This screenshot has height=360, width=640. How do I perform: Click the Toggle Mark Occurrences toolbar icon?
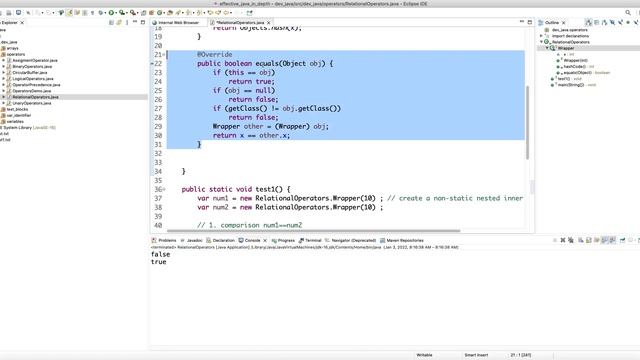[x=69, y=13]
